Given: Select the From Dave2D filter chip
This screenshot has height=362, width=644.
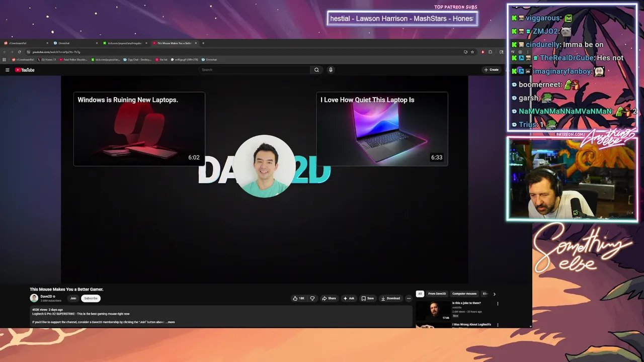Looking at the screenshot, I should click(437, 294).
